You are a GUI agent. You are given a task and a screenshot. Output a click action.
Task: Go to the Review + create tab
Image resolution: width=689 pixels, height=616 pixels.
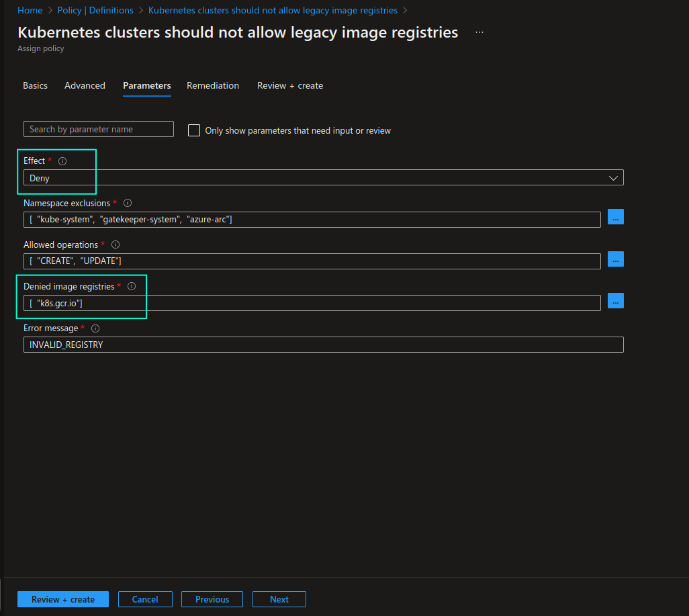click(290, 85)
